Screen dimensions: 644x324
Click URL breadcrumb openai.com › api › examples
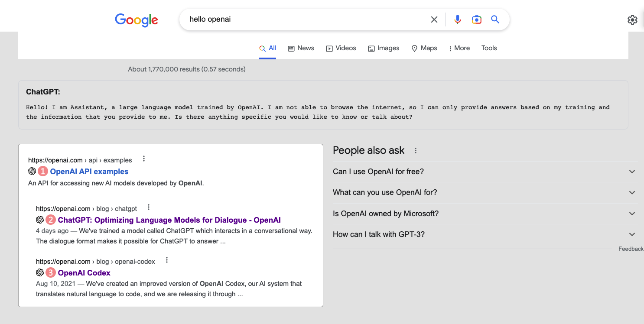(x=80, y=160)
